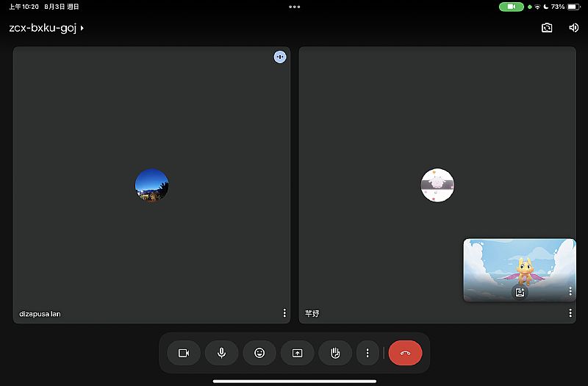Image resolution: width=588 pixels, height=386 pixels.
Task: Open three-dot menu on self-view thumbnail
Action: click(x=570, y=291)
